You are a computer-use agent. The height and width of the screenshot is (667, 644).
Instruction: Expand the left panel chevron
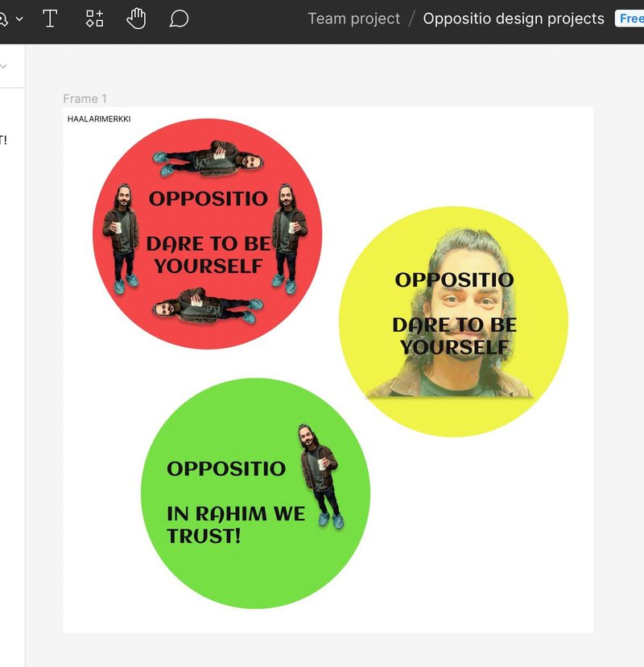(3, 66)
